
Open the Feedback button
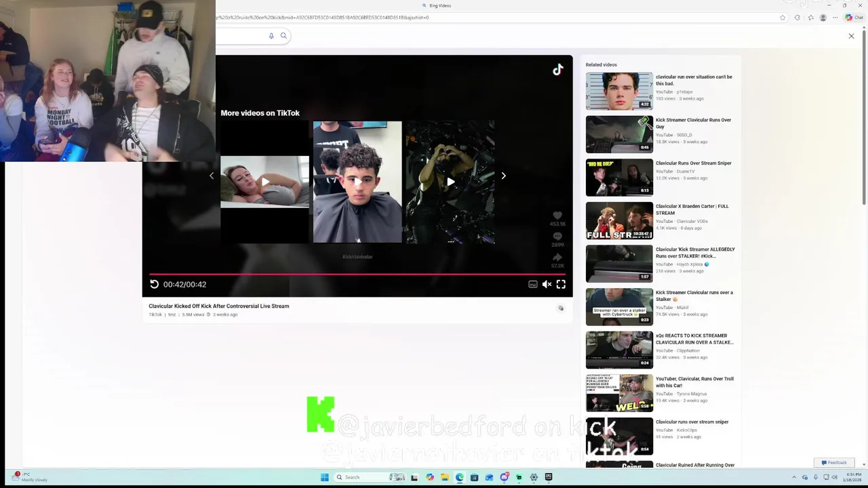pyautogui.click(x=834, y=463)
